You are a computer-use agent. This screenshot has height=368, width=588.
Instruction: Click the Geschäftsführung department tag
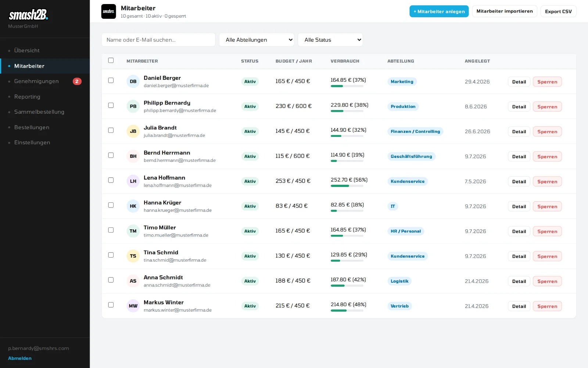pyautogui.click(x=411, y=156)
